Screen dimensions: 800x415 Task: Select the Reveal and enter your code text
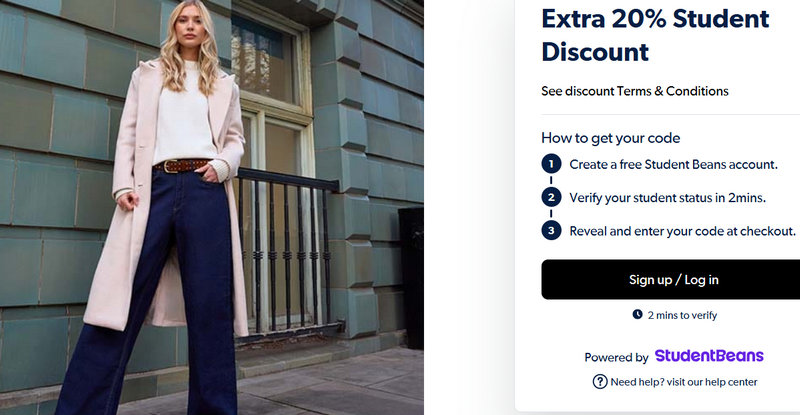(682, 230)
